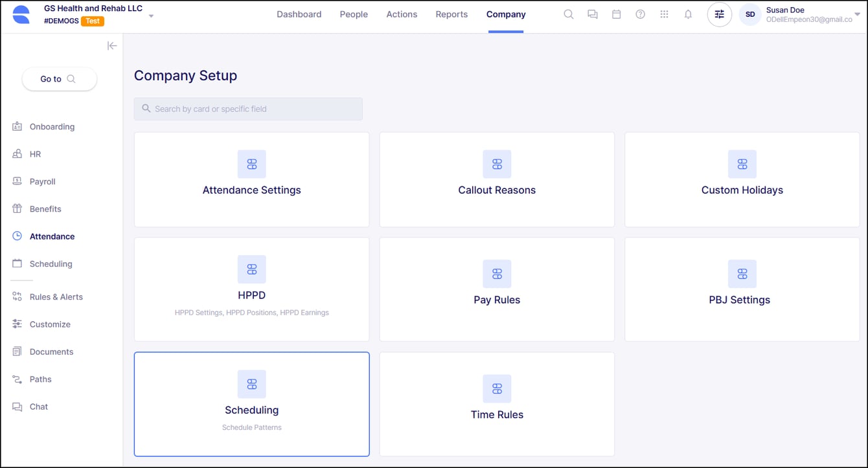Open the Go to quick navigation
The height and width of the screenshot is (468, 868).
tap(59, 79)
